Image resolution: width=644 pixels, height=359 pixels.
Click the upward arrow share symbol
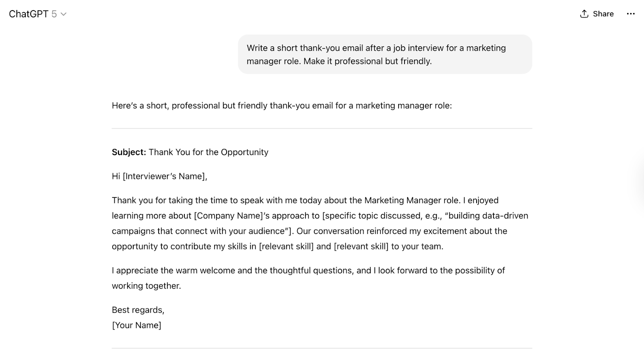pyautogui.click(x=584, y=13)
